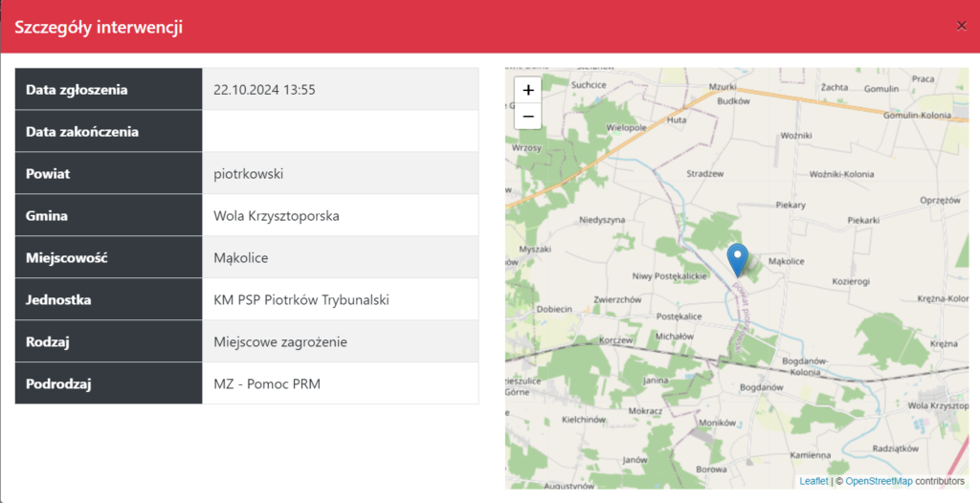Click the KM PSP Piotrków Trybunalski value
This screenshot has height=503, width=980.
301,299
